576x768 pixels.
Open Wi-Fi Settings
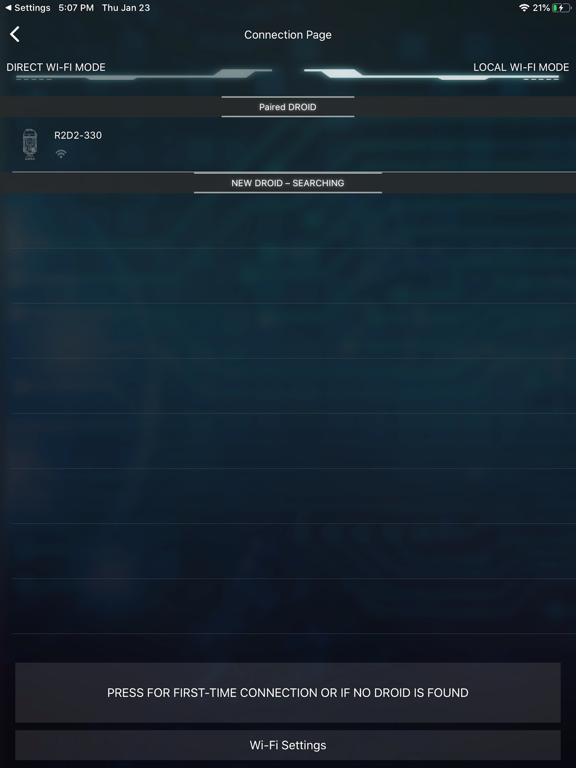(x=288, y=745)
